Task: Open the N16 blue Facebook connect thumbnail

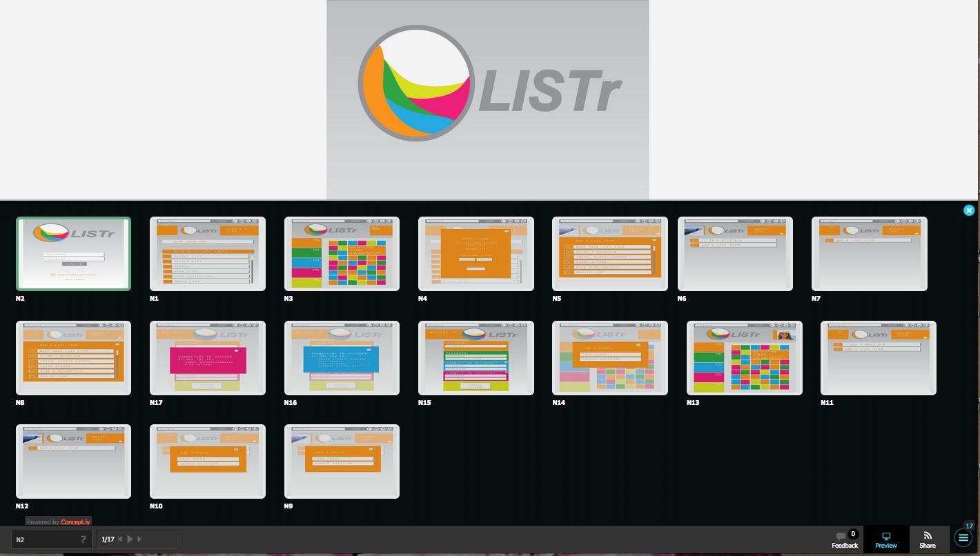Action: pyautogui.click(x=341, y=358)
